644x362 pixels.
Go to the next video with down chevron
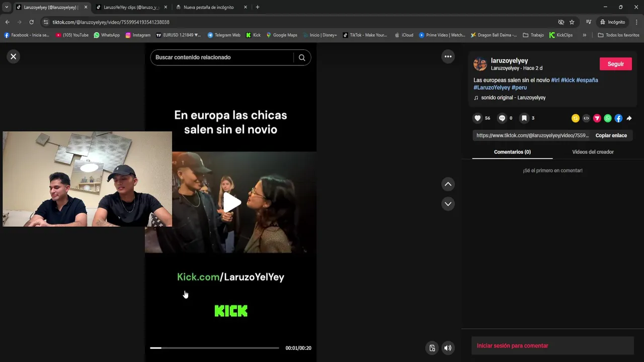[448, 204]
